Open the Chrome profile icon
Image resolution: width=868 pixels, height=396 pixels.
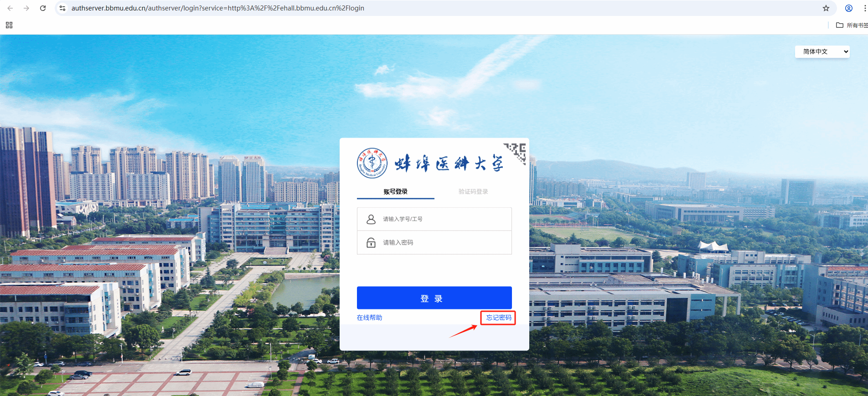848,8
